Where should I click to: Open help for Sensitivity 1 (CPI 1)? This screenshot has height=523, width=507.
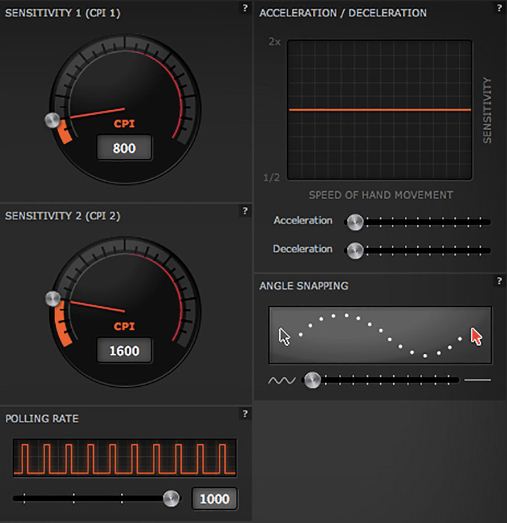245,8
